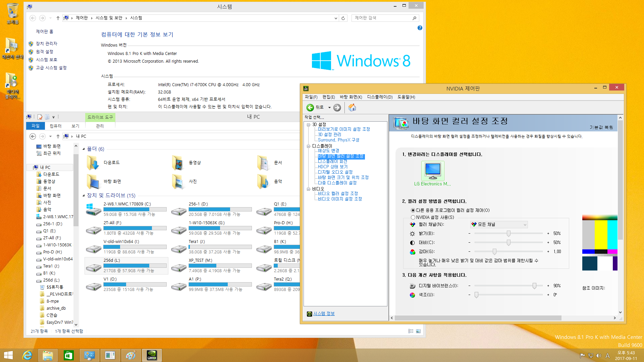
Task: Open 관리 drive tools tab
Action: tap(100, 126)
